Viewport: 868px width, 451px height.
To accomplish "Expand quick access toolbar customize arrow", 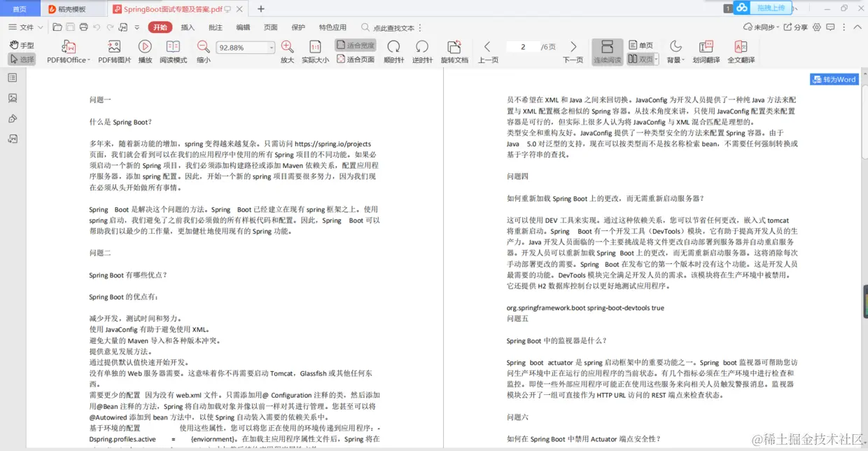I will (x=137, y=27).
